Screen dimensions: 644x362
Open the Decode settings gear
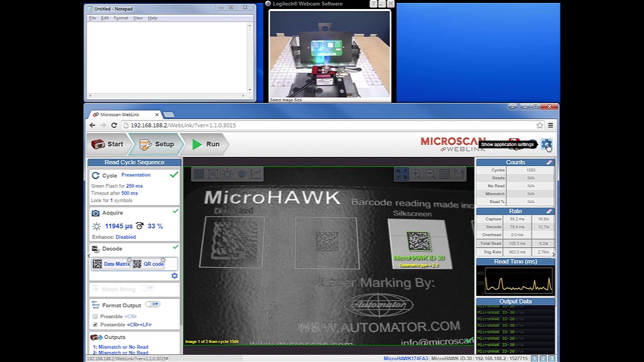click(x=174, y=276)
